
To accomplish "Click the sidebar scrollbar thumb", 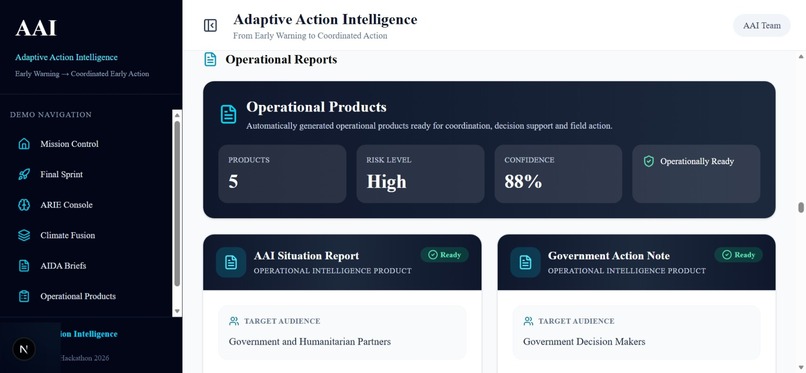I will pos(177,203).
